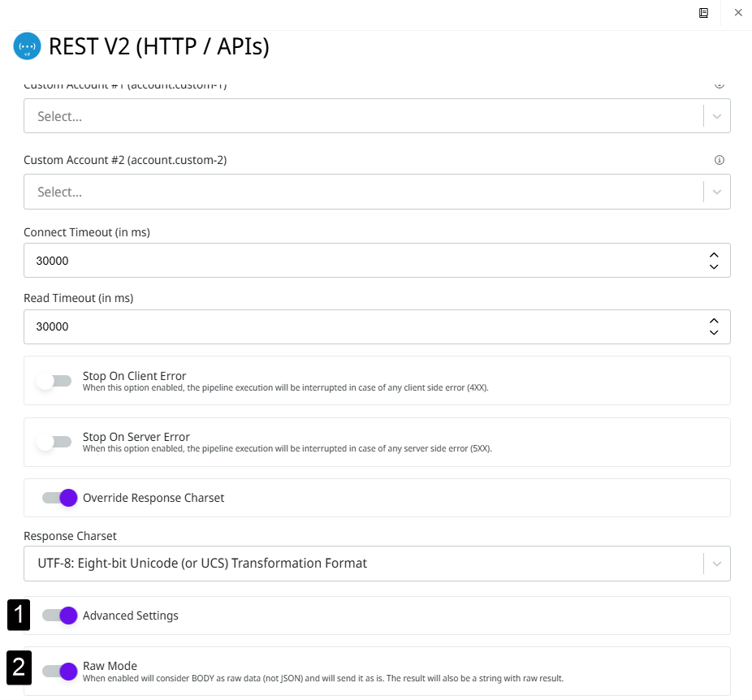This screenshot has height=700, width=752.
Task: Open the documentation book icon
Action: click(x=703, y=13)
